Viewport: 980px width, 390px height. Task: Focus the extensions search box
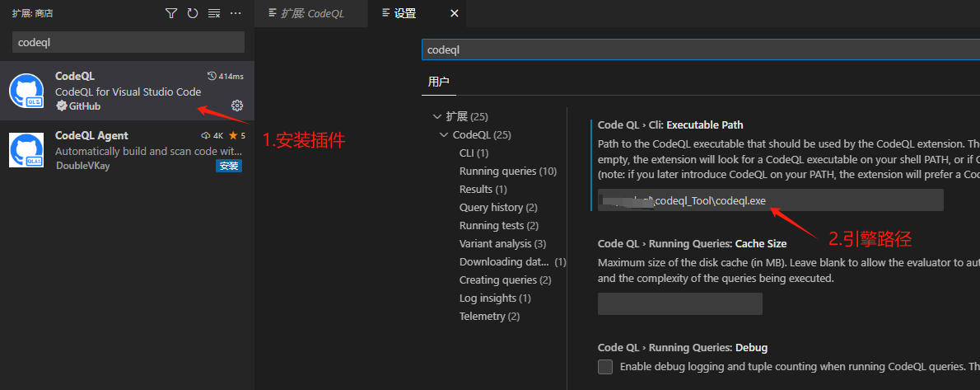tap(128, 43)
